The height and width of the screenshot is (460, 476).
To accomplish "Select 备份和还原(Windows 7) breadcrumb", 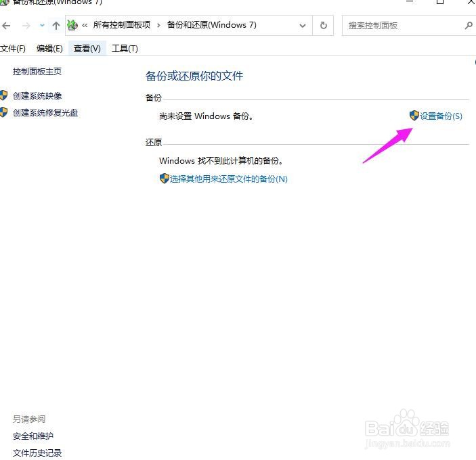I will click(x=211, y=25).
